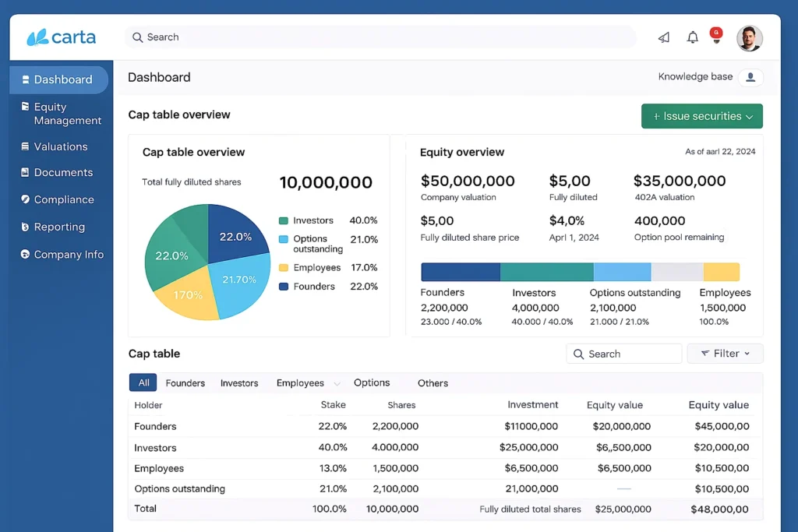Select the Options tab in Cap table

(372, 382)
